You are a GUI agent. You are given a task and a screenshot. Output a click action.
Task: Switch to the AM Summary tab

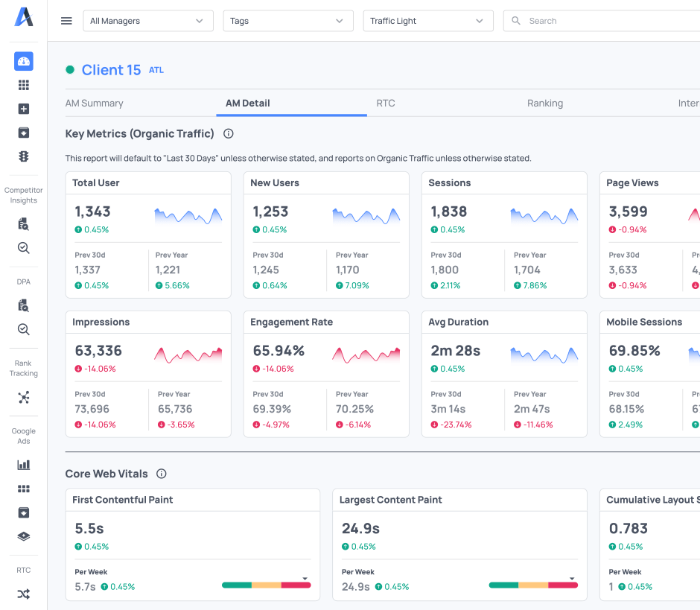(x=95, y=104)
